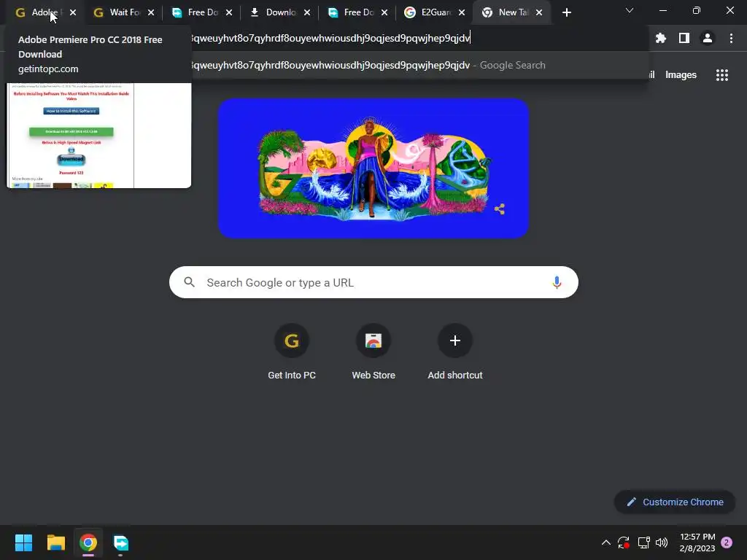Open the Chrome profile icon
Viewport: 747px width, 560px height.
[x=708, y=38]
